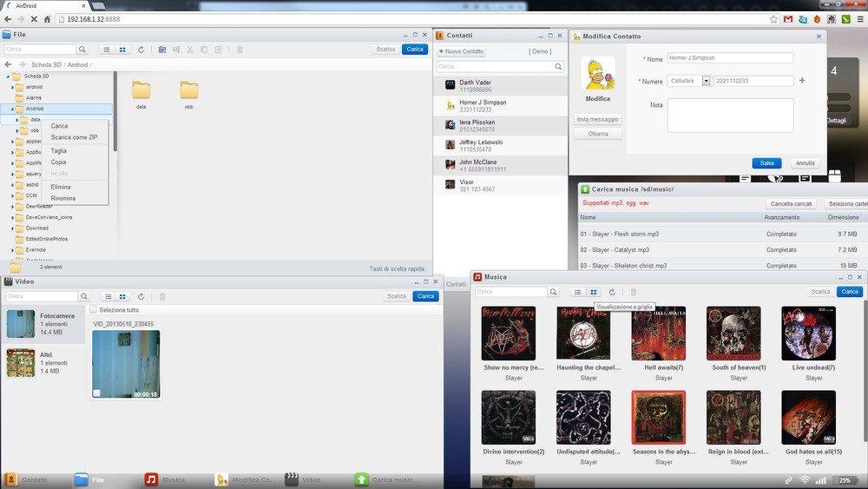This screenshot has width=868, height=489.
Task: Open the Wi-Fi status icon in bottom bar
Action: coord(805,480)
